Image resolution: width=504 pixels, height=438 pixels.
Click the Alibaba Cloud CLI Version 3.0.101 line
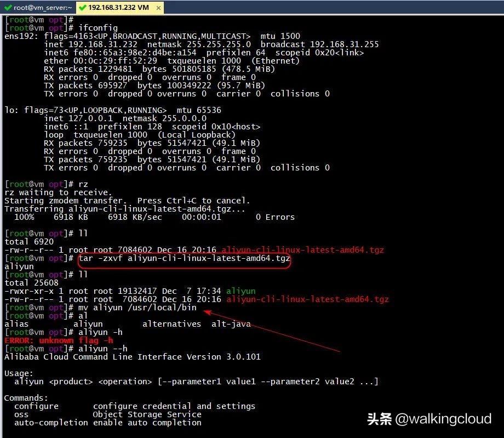(133, 357)
